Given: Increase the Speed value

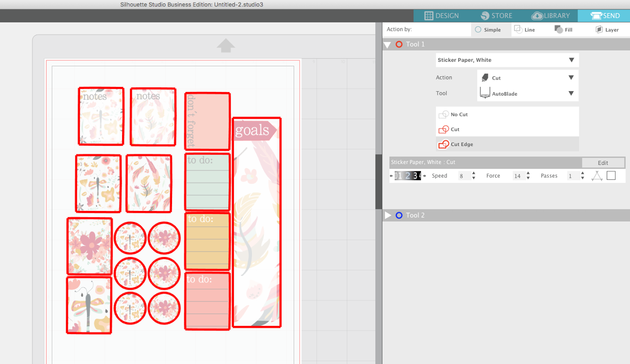Looking at the screenshot, I should click(x=474, y=173).
